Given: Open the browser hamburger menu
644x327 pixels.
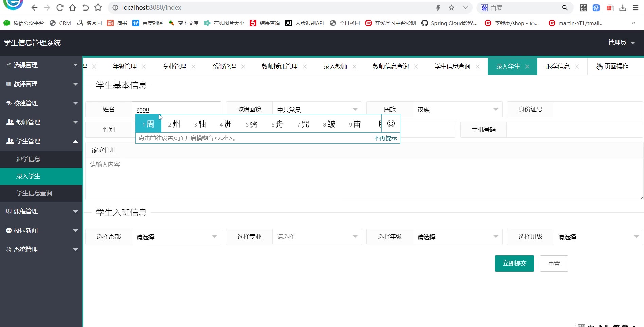Looking at the screenshot, I should click(x=636, y=8).
